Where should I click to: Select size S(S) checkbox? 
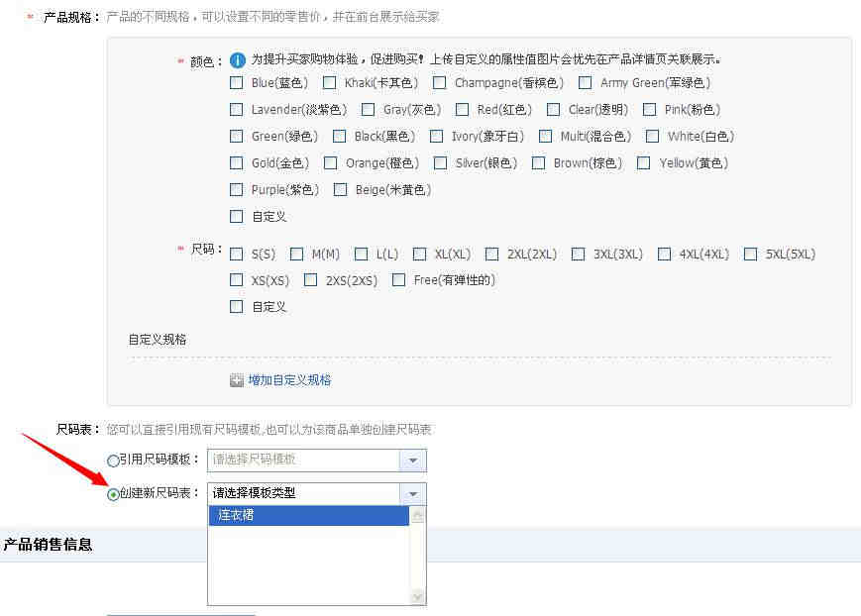coord(236,255)
